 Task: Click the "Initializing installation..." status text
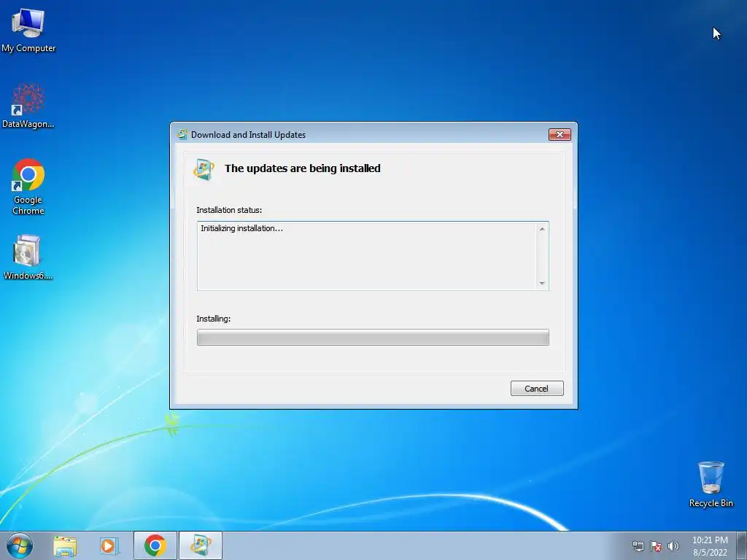click(x=241, y=228)
